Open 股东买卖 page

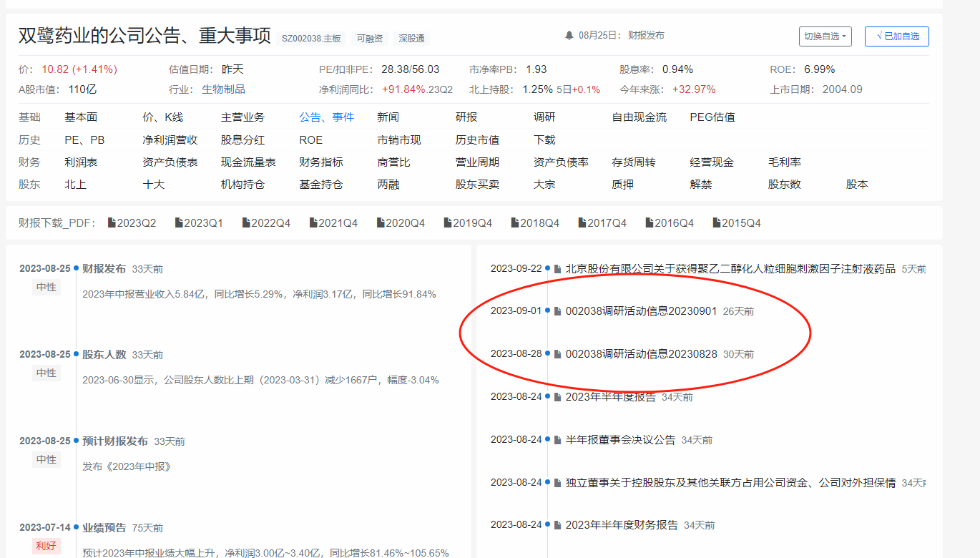pyautogui.click(x=477, y=185)
